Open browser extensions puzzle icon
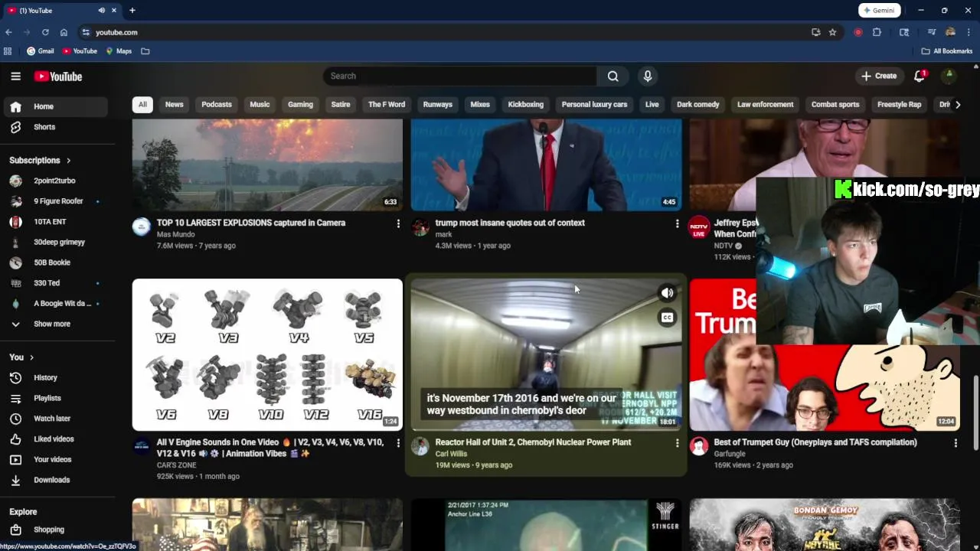This screenshot has width=980, height=551. [877, 32]
